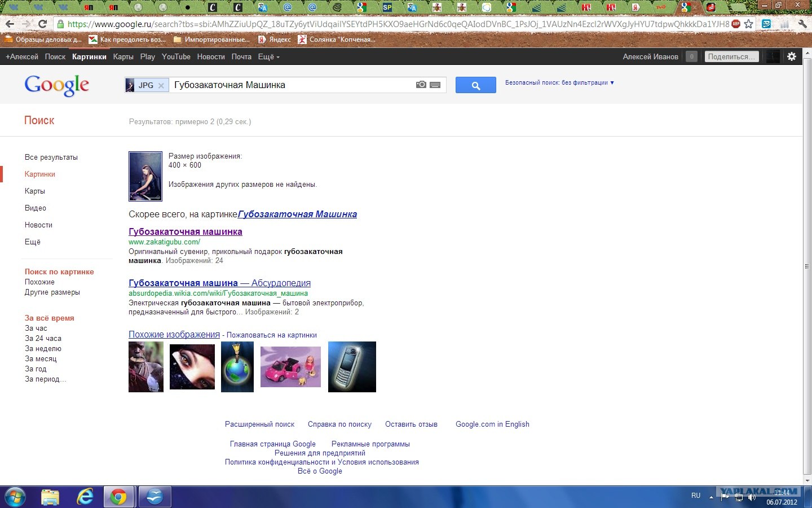Click the green SSL padlock icon
Screen dimensions: 812x508
pyautogui.click(x=60, y=24)
